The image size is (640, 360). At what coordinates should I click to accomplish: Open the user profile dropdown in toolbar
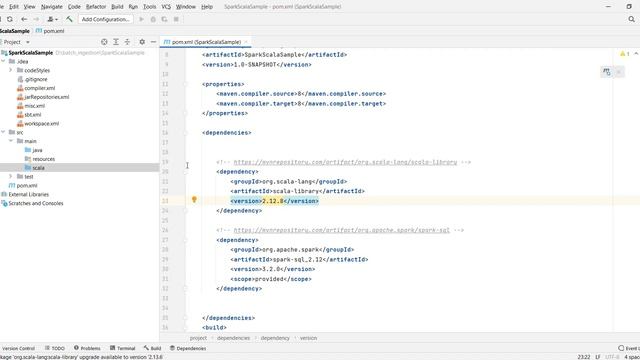click(52, 19)
